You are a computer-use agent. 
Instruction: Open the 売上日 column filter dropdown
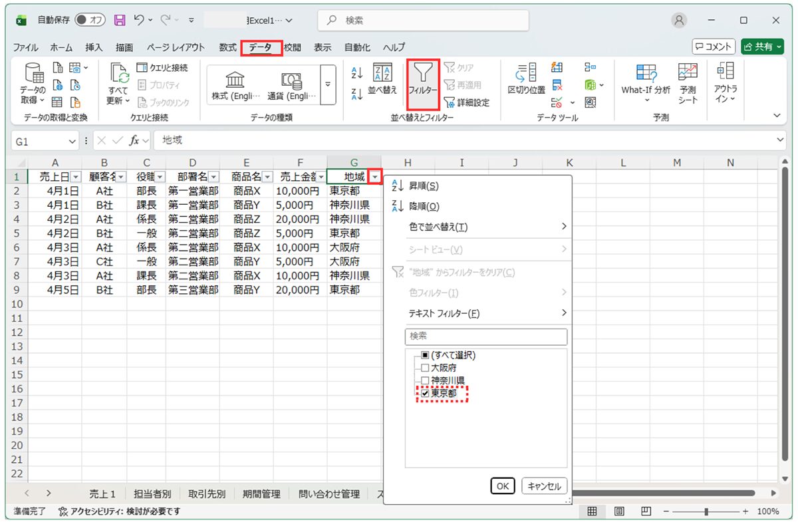tap(75, 177)
